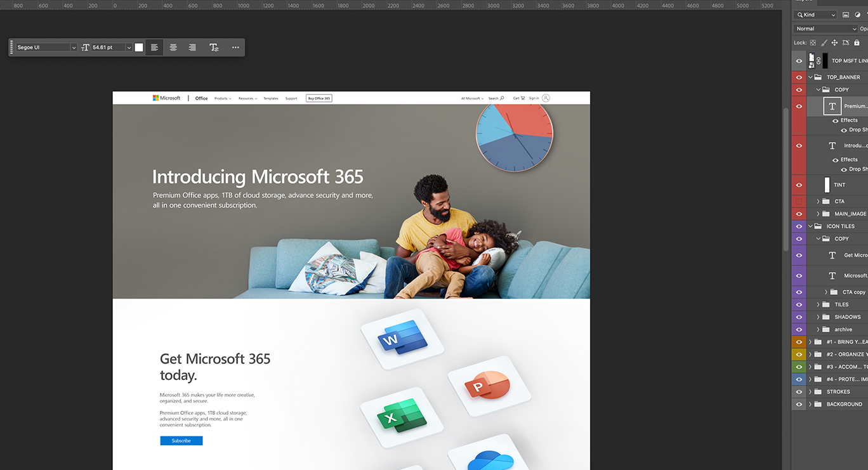Hide the SHADOWS group

coord(799,317)
